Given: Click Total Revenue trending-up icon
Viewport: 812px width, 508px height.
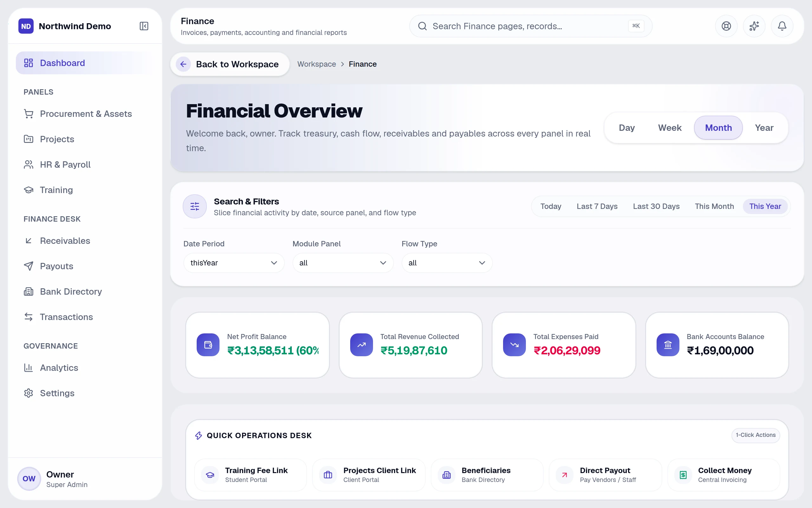Looking at the screenshot, I should 361,345.
